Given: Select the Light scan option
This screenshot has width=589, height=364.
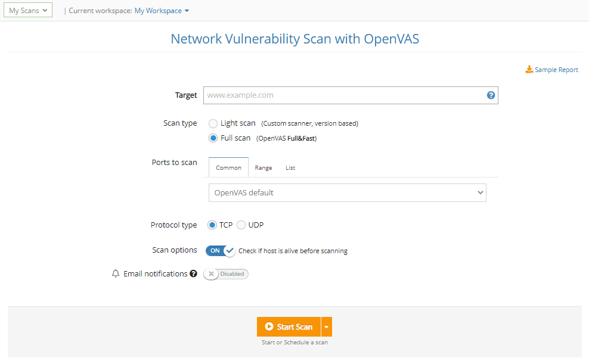Looking at the screenshot, I should click(213, 123).
